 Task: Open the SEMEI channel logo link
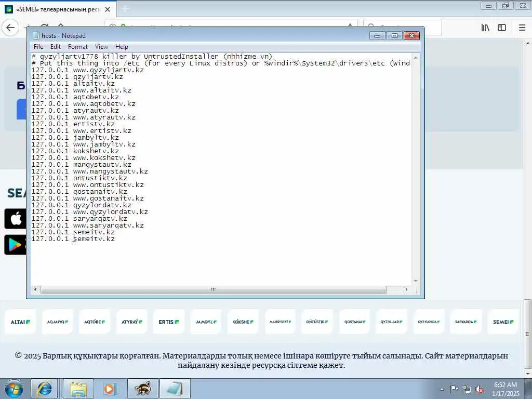503,322
